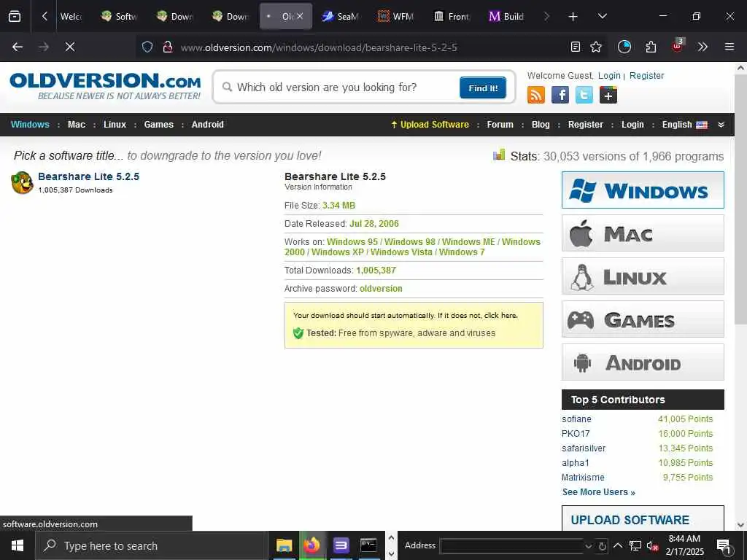
Task: Stop loading the current page
Action: 69,47
